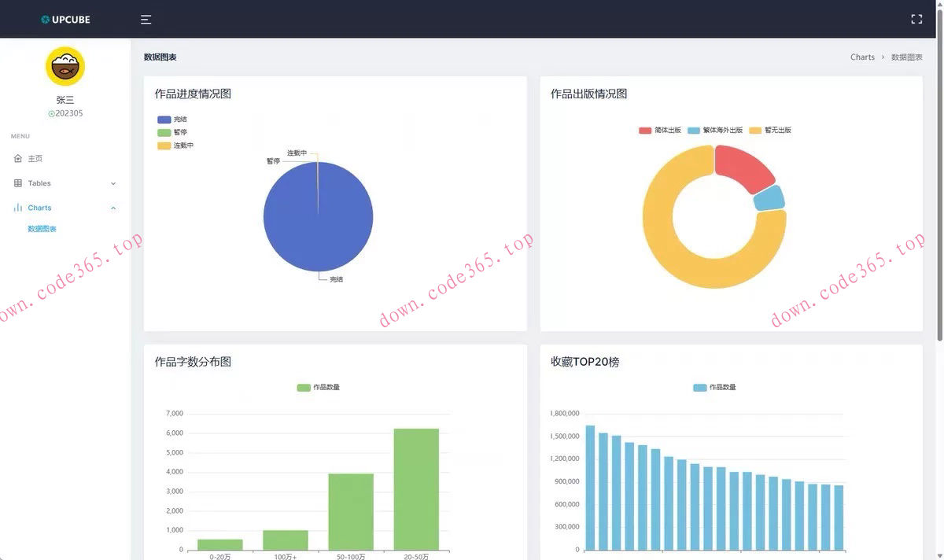The width and height of the screenshot is (944, 560).
Task: Click the 收藏TOP20榜 title
Action: tap(585, 362)
